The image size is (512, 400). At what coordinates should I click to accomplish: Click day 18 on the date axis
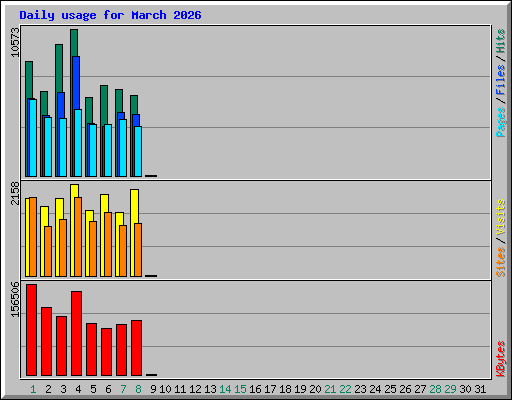coord(285,389)
